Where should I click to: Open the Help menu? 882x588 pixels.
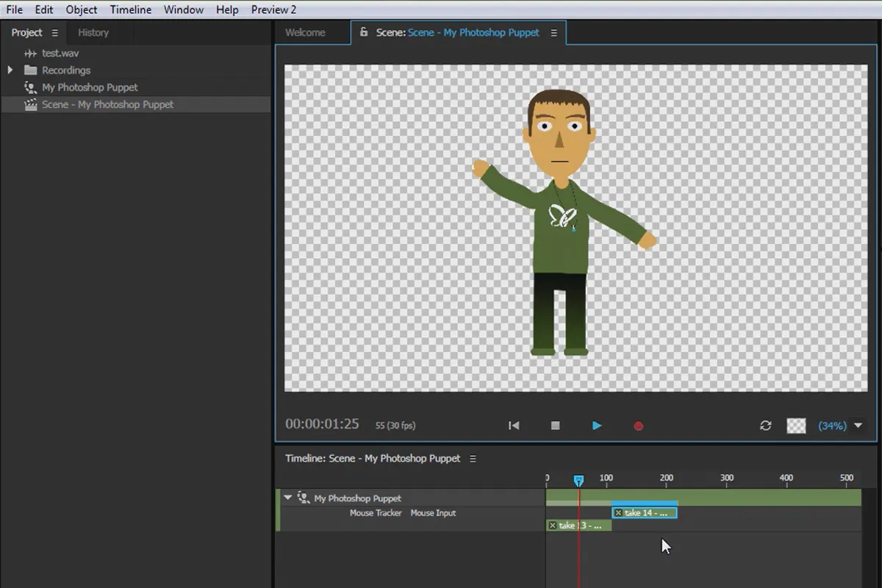click(227, 10)
